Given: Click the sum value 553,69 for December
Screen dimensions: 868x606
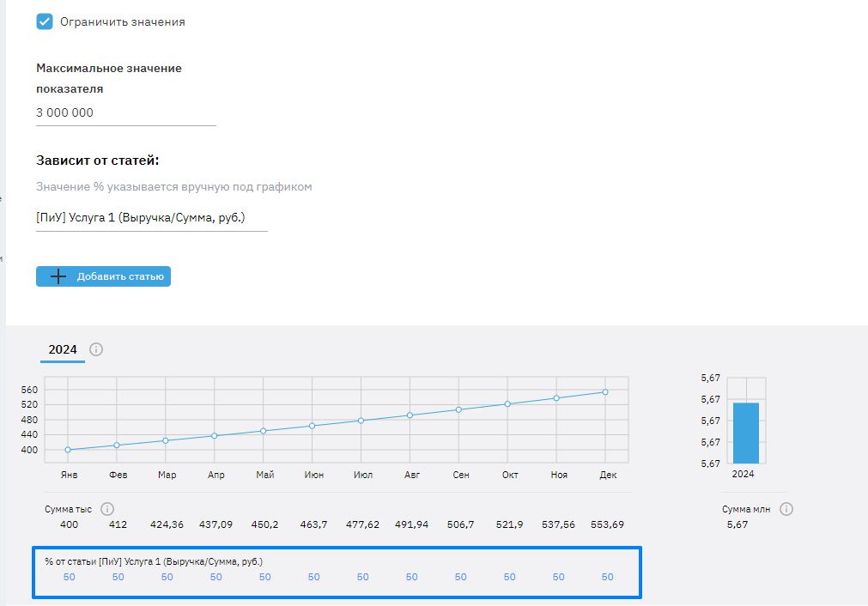Looking at the screenshot, I should click(x=607, y=524).
